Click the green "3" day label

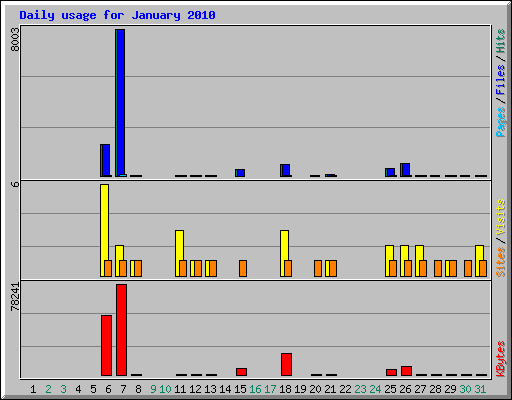63,389
